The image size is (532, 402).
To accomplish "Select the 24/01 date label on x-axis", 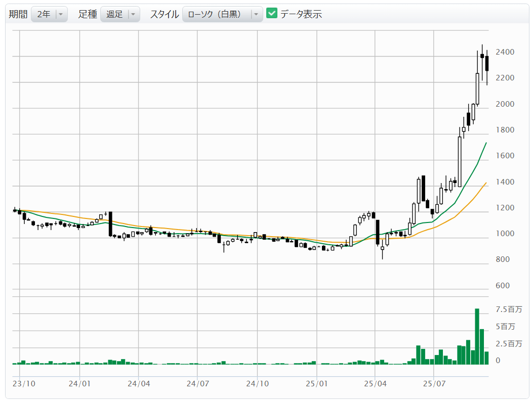I will (x=80, y=384).
